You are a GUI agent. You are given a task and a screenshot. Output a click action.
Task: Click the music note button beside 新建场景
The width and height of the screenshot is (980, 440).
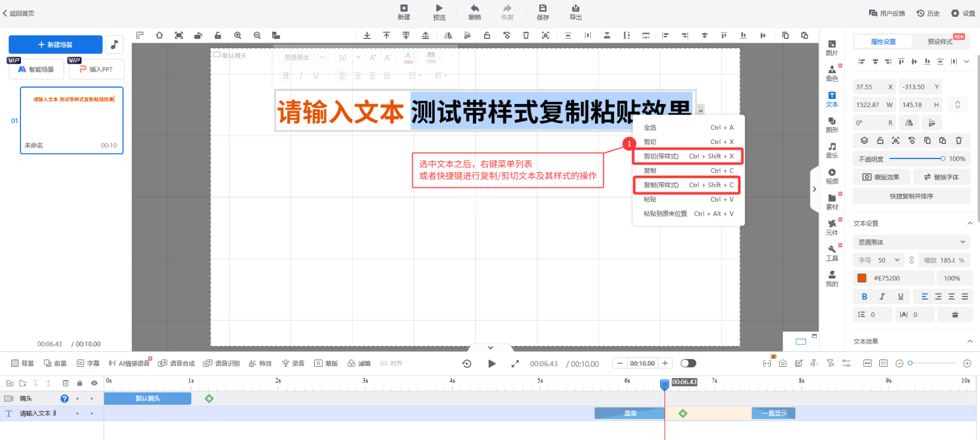click(114, 44)
